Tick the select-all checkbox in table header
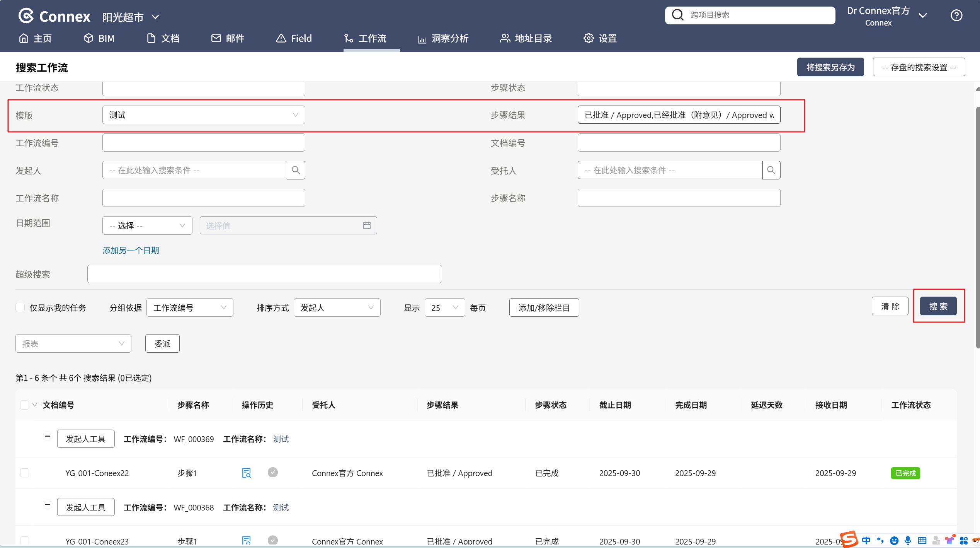980x548 pixels. (24, 405)
